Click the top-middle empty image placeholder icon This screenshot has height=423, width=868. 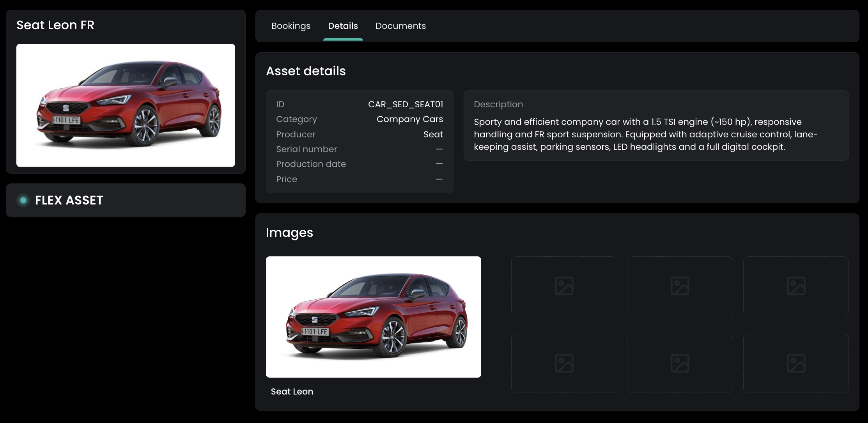coord(680,286)
